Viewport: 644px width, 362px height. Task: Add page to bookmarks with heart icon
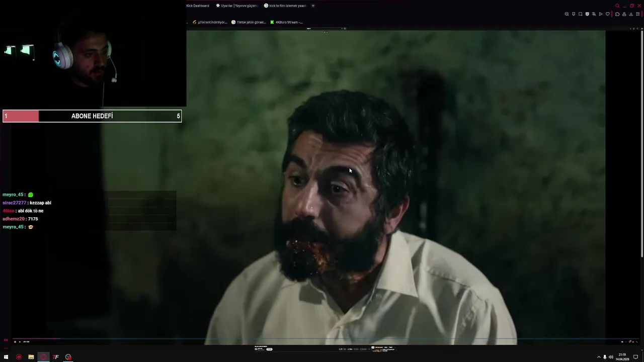coord(608,14)
